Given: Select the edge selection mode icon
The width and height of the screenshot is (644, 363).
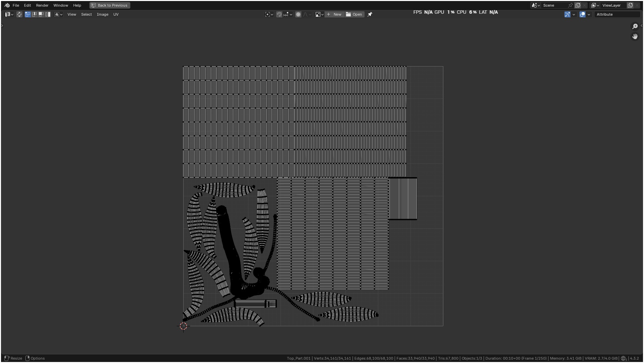Looking at the screenshot, I should pos(34,14).
